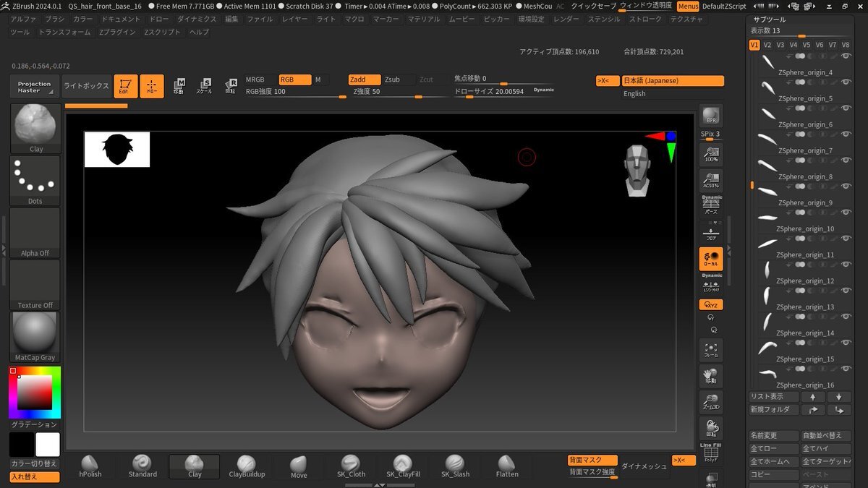Image resolution: width=868 pixels, height=488 pixels.
Task: Select the Flatten brush icon
Action: tap(507, 466)
